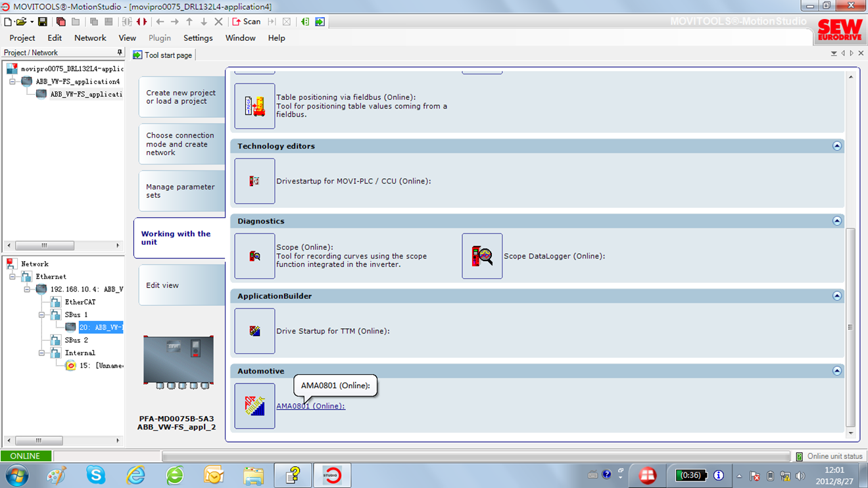Open the Drive Startup for TTM icon
This screenshot has width=868, height=488.
click(254, 331)
